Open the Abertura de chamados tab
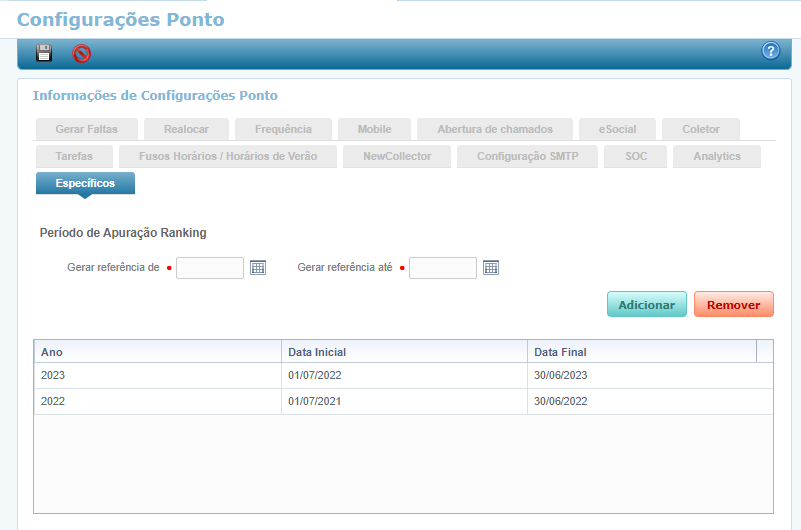 [x=494, y=129]
